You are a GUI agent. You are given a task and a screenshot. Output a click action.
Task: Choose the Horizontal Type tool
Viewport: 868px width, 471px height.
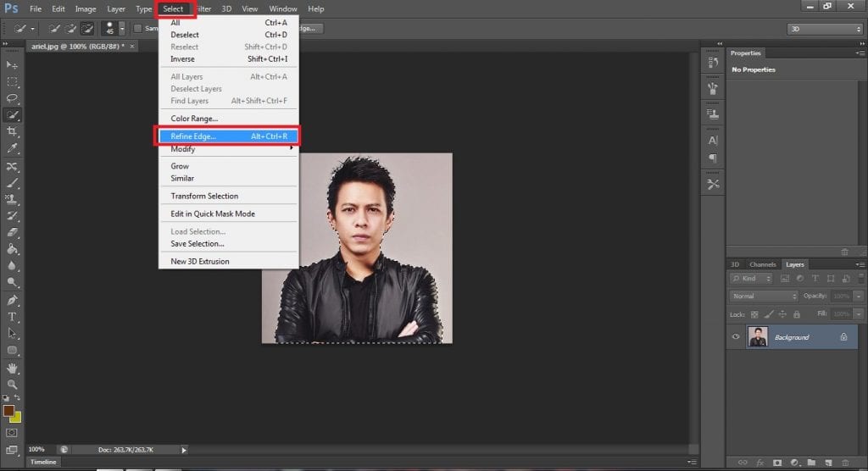(13, 317)
